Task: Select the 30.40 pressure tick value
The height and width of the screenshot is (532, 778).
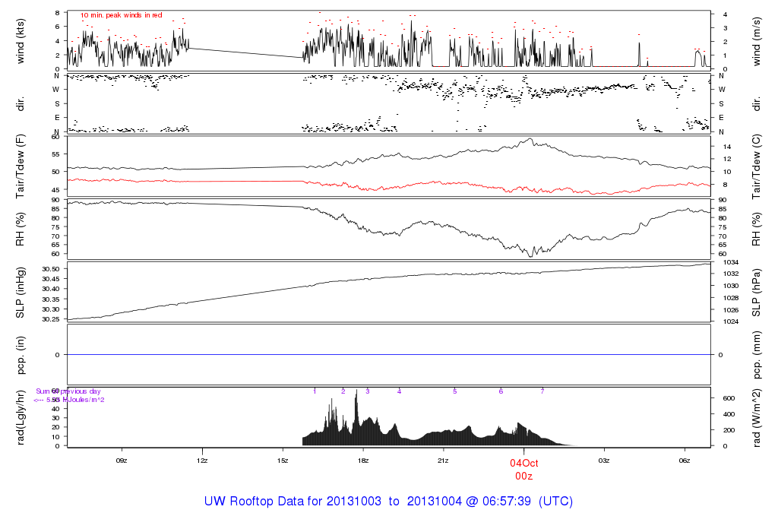Action: tap(51, 289)
